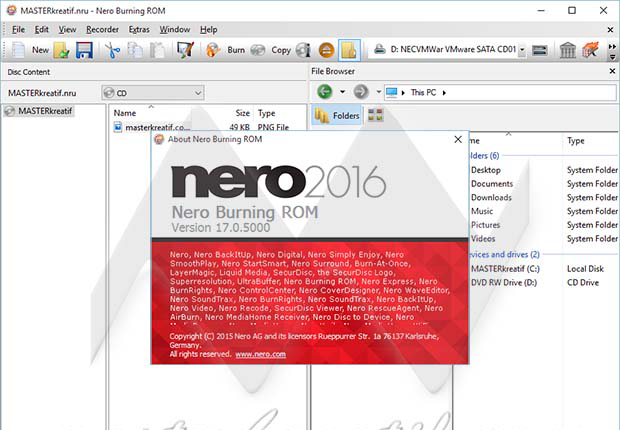Sort disc content by Type column
Viewport: 620px width, 430px height.
pos(267,113)
